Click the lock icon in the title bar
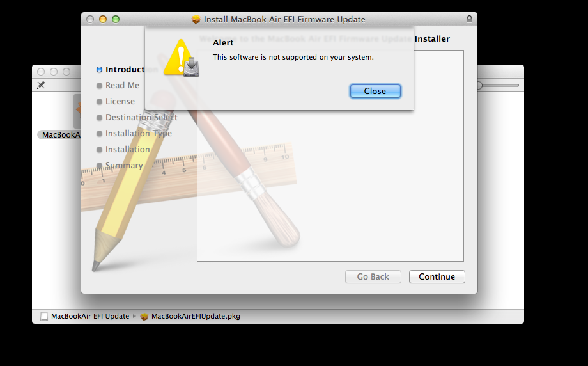Viewport: 588px width, 366px height. click(x=469, y=19)
